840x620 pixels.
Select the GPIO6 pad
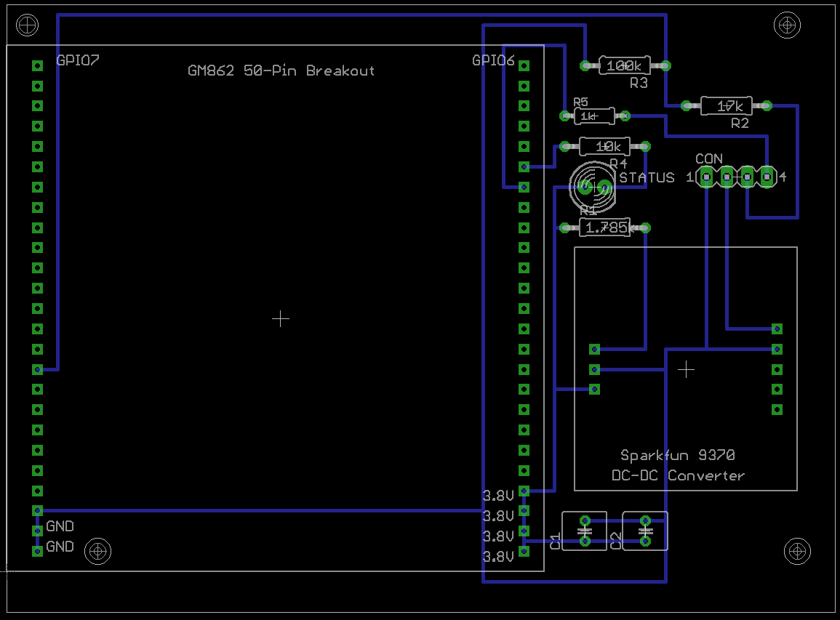(524, 65)
